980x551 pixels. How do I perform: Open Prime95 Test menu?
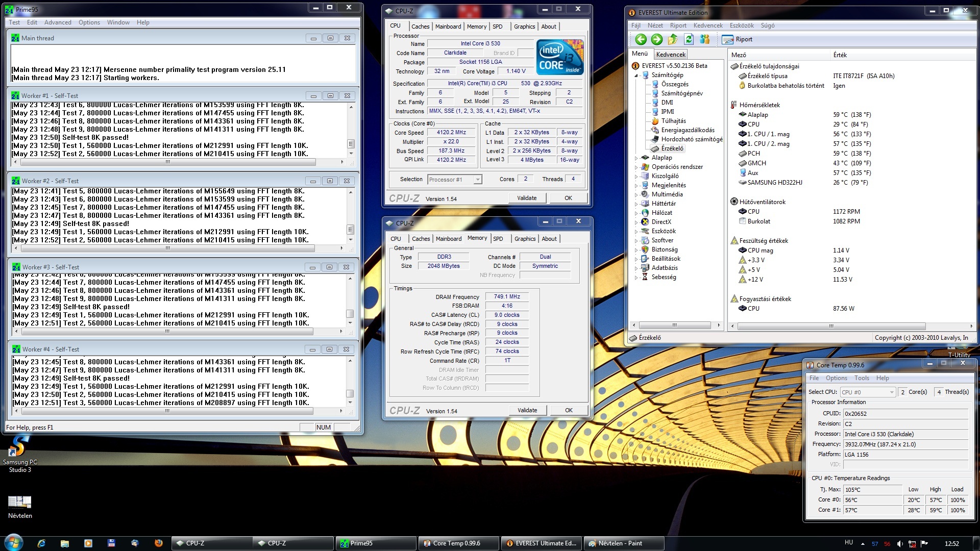click(x=14, y=22)
